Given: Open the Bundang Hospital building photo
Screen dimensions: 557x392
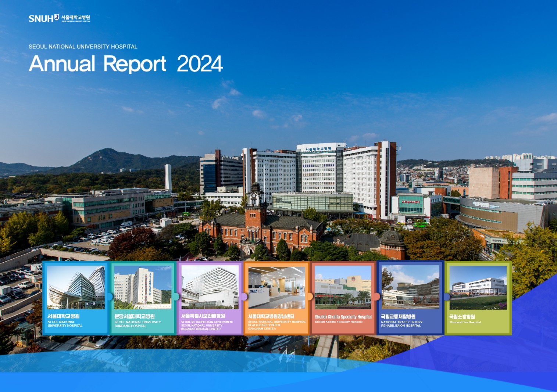Looking at the screenshot, I should coord(143,287).
